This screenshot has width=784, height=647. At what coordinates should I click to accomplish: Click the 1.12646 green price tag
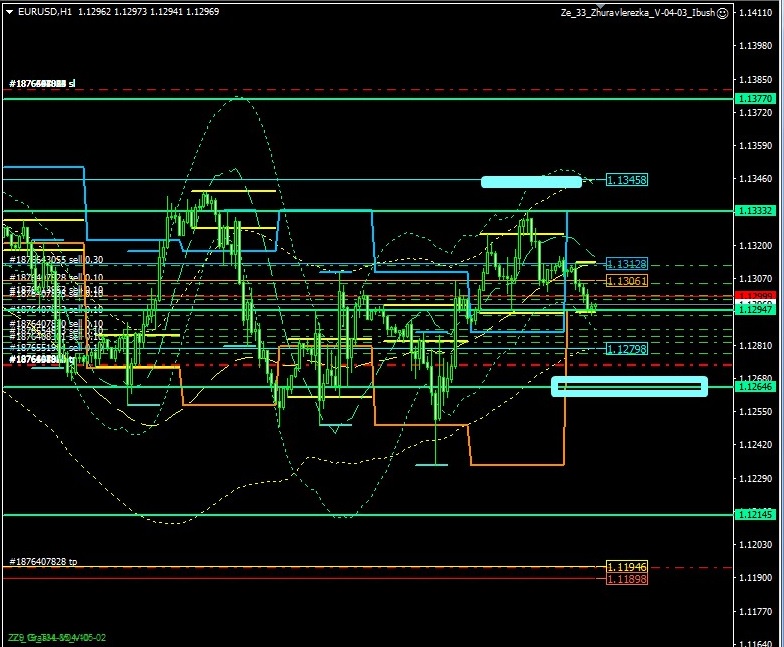point(754,386)
